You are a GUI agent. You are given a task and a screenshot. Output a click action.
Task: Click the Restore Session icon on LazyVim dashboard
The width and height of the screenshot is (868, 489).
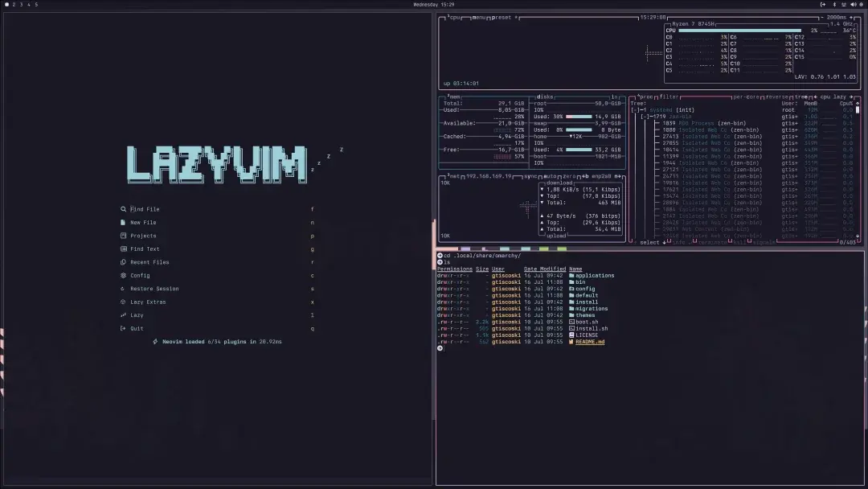pyautogui.click(x=122, y=288)
